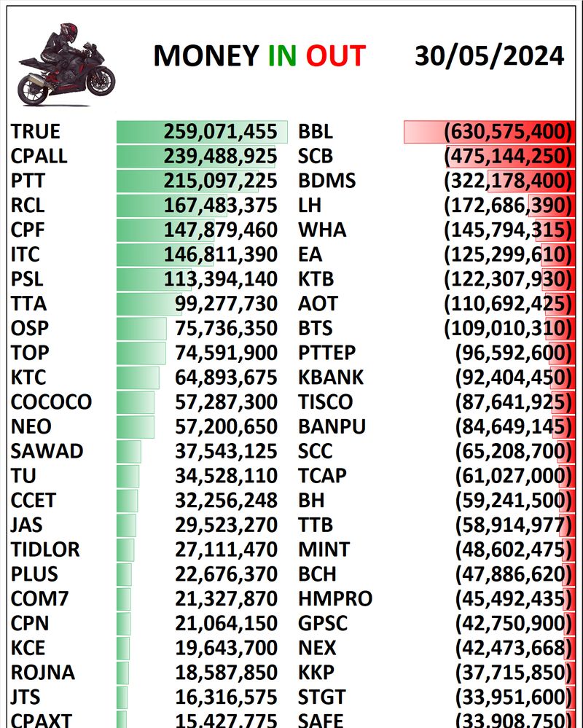Click the word IN in green
The image size is (583, 728).
tap(281, 56)
